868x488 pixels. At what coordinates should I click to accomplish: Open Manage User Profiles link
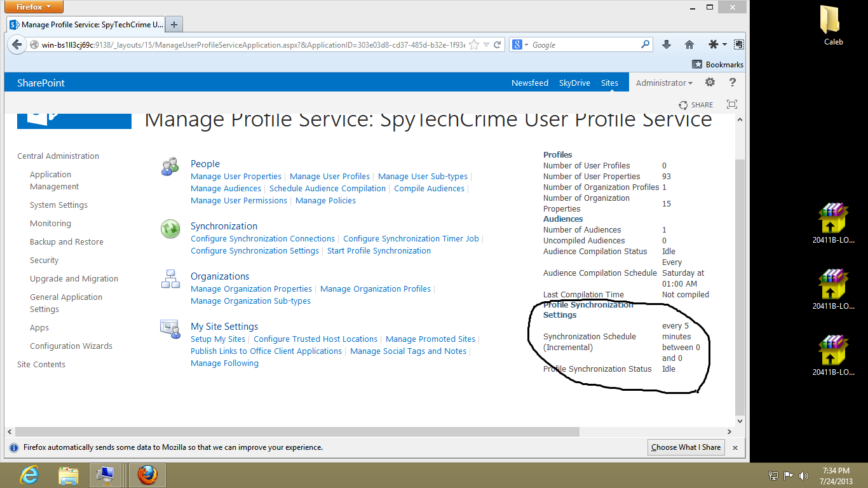(x=330, y=176)
